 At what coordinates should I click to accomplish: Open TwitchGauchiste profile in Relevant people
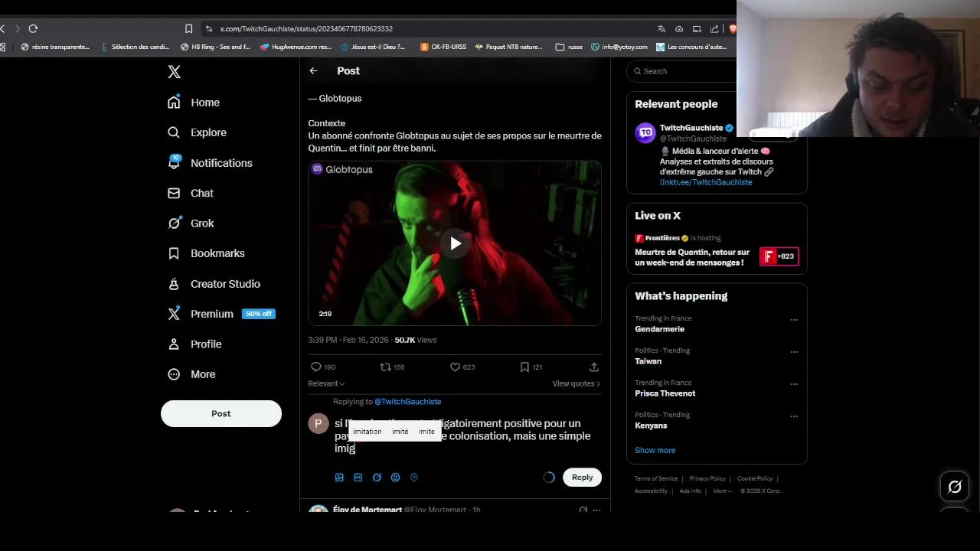click(x=691, y=128)
